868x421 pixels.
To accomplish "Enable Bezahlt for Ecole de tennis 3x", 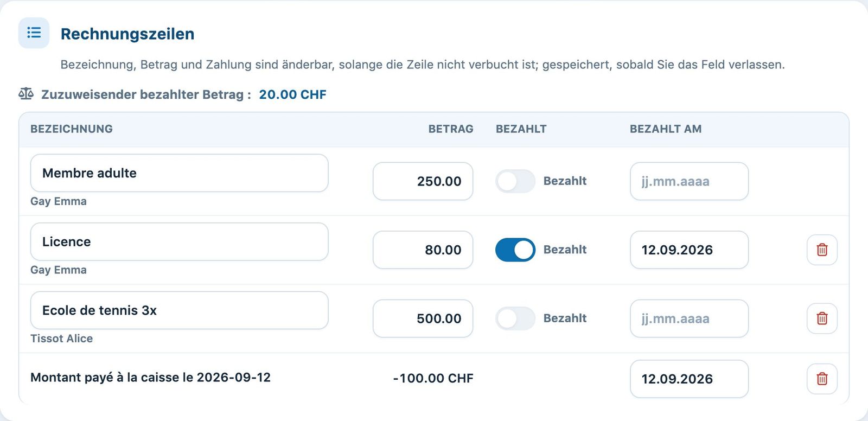I will (515, 318).
